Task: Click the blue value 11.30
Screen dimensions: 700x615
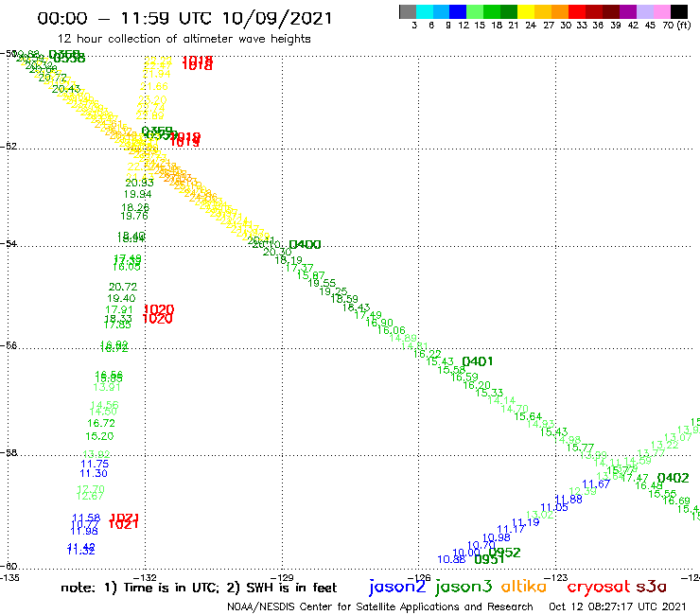Action: [x=94, y=473]
